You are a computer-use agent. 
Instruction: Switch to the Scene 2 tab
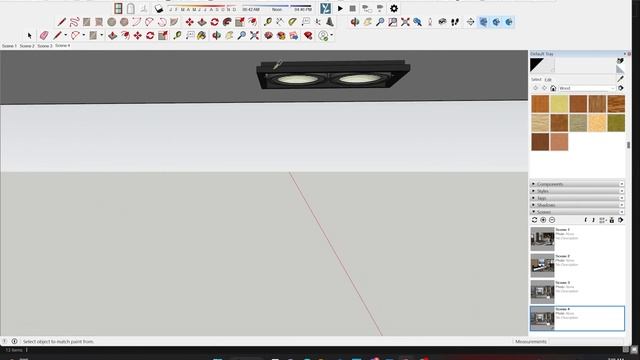tap(27, 46)
